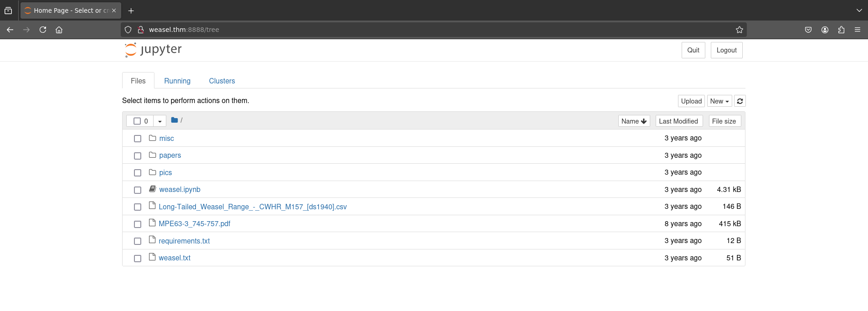
Task: Sort files by Last Modified
Action: (678, 121)
